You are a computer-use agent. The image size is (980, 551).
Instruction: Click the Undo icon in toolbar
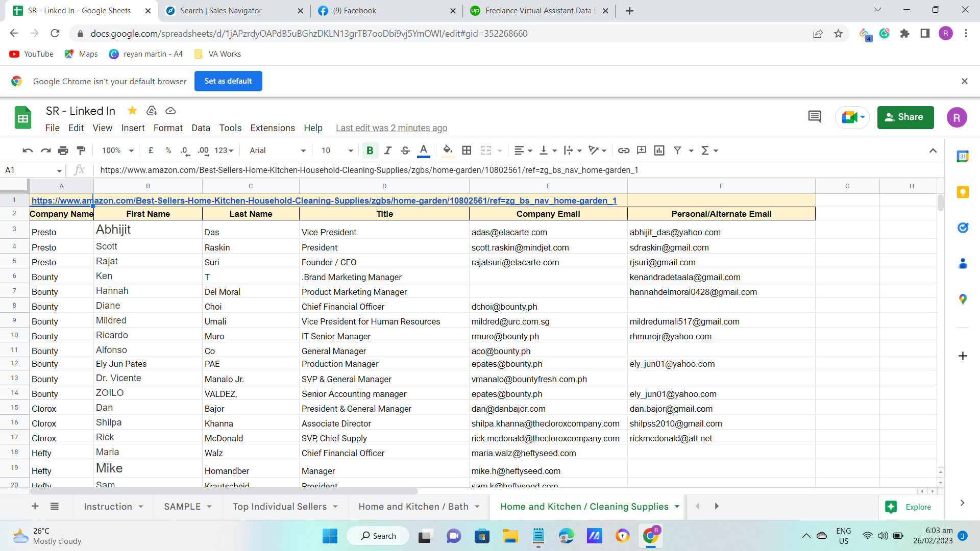tap(28, 151)
